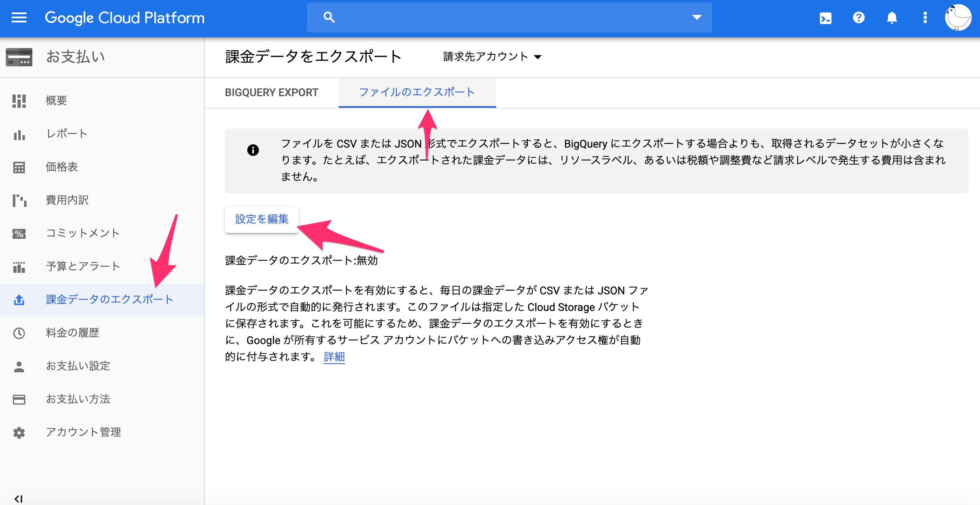
Task: Click the コミットメント percent icon
Action: pyautogui.click(x=19, y=233)
